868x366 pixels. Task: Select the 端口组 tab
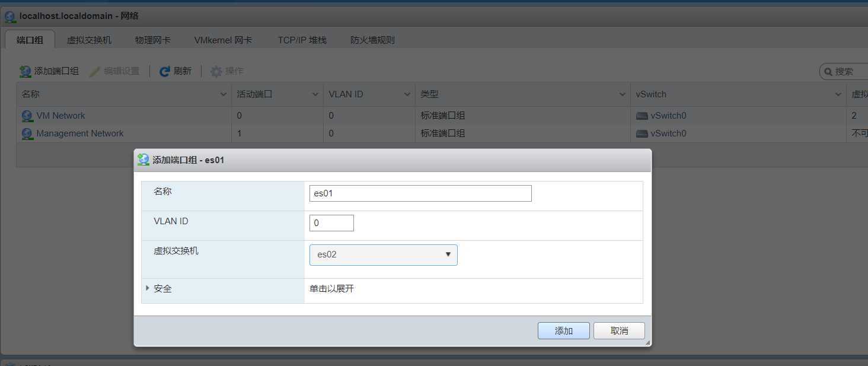(x=30, y=40)
